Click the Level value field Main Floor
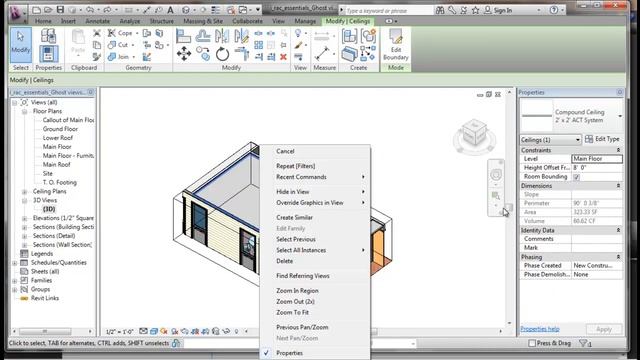 point(597,159)
